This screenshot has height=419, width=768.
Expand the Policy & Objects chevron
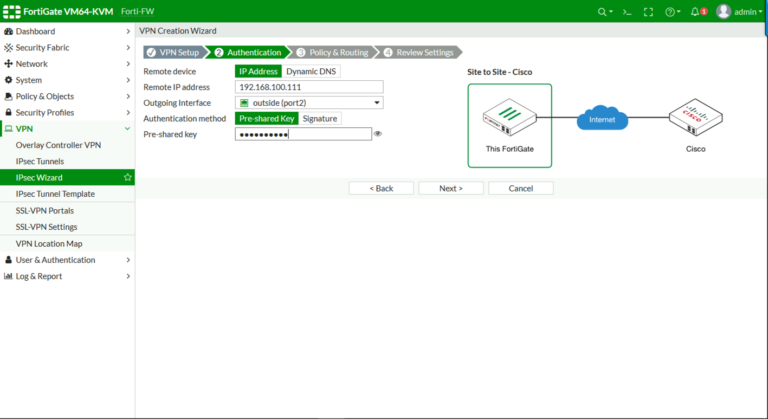pyautogui.click(x=128, y=96)
